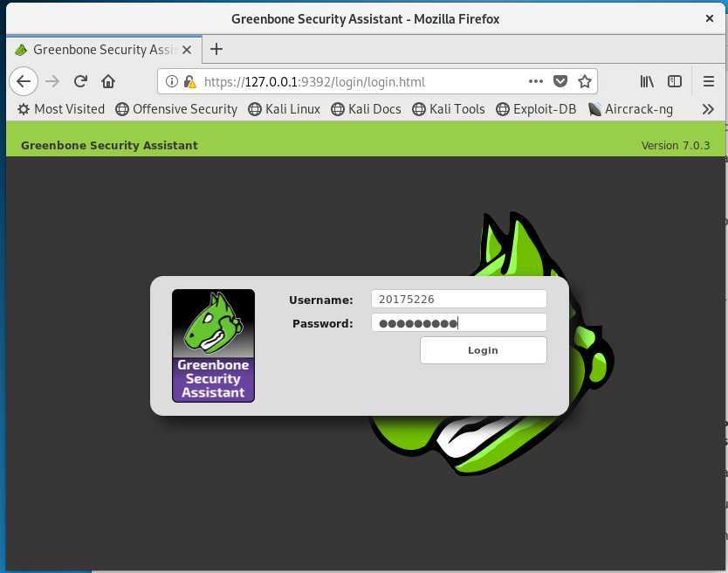Viewport: 728px width, 573px height.
Task: Open the Exploit-DB bookmark
Action: click(x=536, y=109)
